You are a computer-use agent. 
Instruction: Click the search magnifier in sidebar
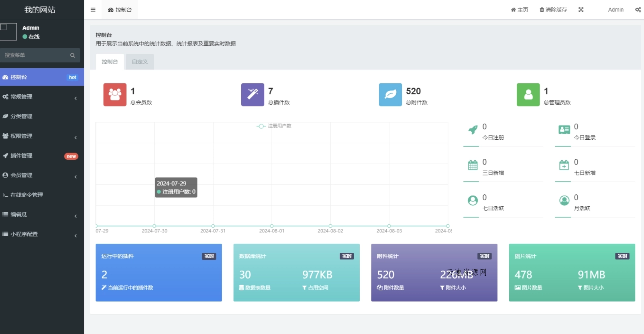click(x=73, y=55)
